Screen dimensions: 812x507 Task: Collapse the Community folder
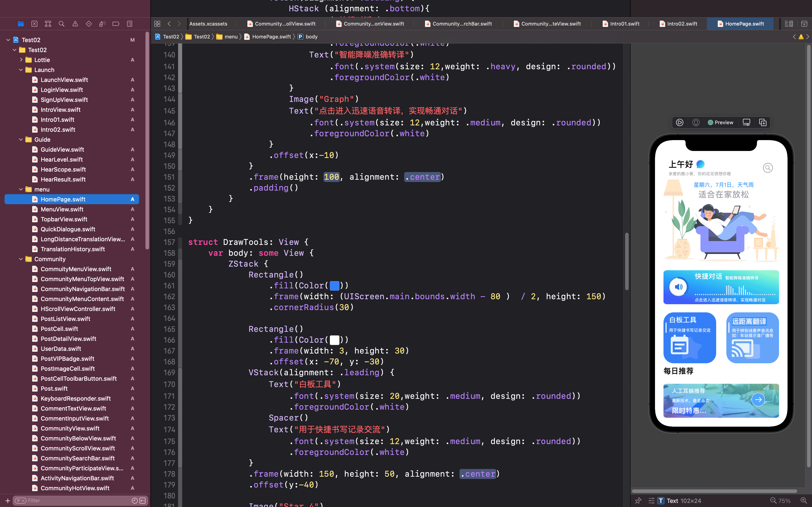[21, 259]
